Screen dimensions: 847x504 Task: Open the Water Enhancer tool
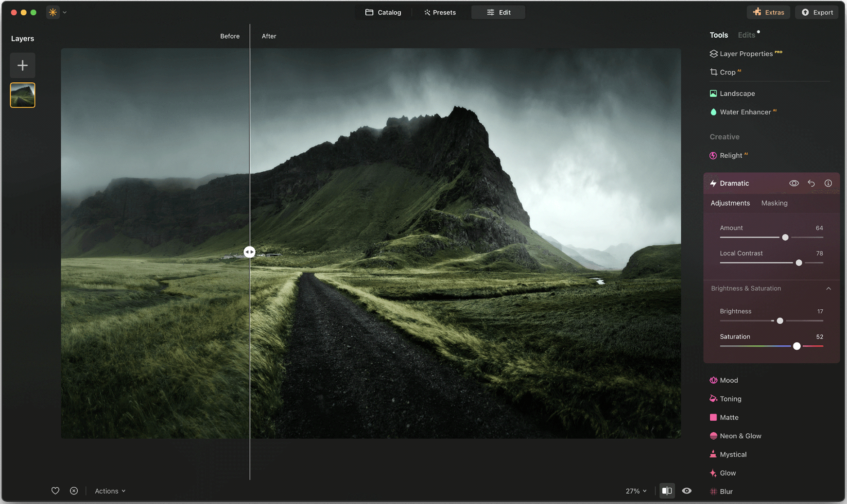click(x=743, y=112)
